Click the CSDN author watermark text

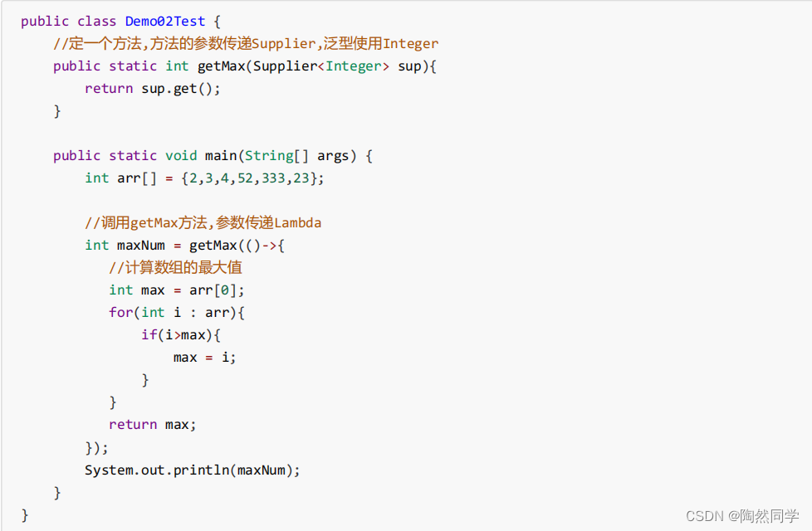[x=742, y=516]
